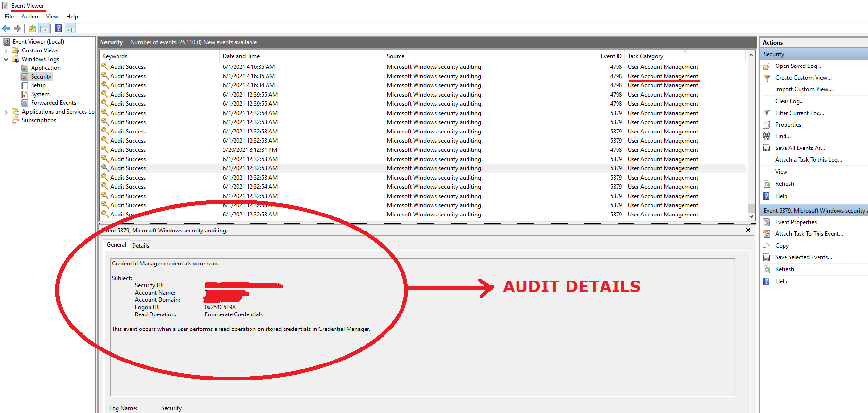Sort events by Keywords column header

click(x=159, y=56)
